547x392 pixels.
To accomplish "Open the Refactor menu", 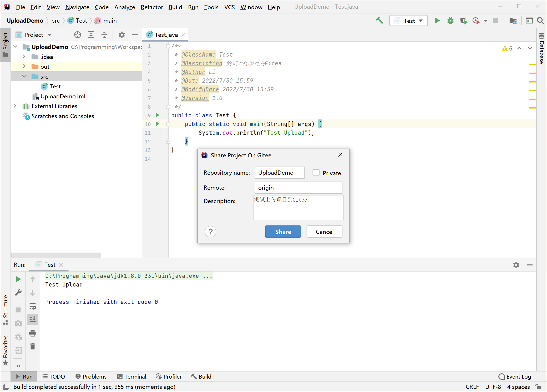I will (152, 7).
